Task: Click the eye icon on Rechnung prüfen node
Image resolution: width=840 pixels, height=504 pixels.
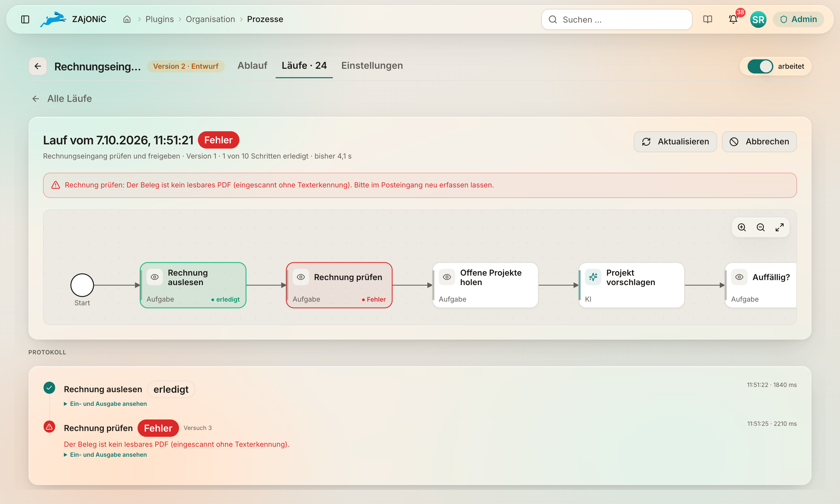Action: point(301,277)
